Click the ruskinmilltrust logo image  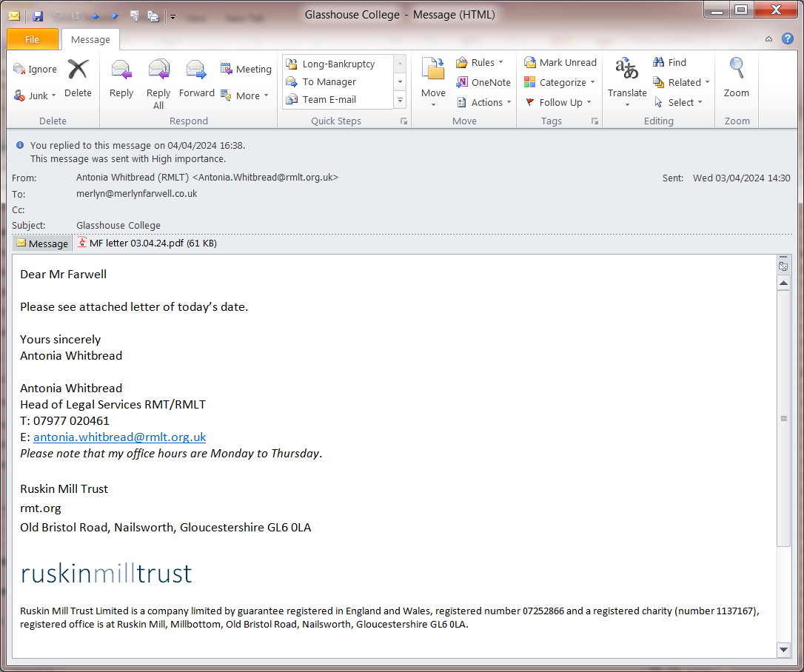[x=106, y=574]
